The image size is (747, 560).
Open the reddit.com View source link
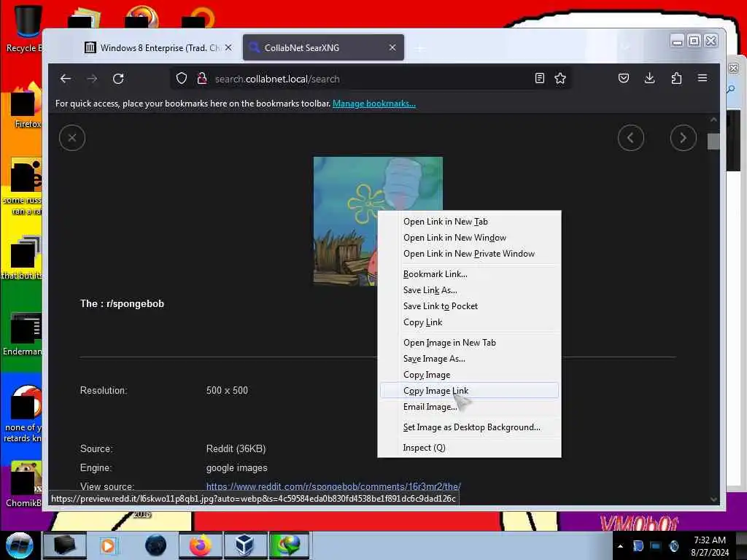click(x=333, y=486)
